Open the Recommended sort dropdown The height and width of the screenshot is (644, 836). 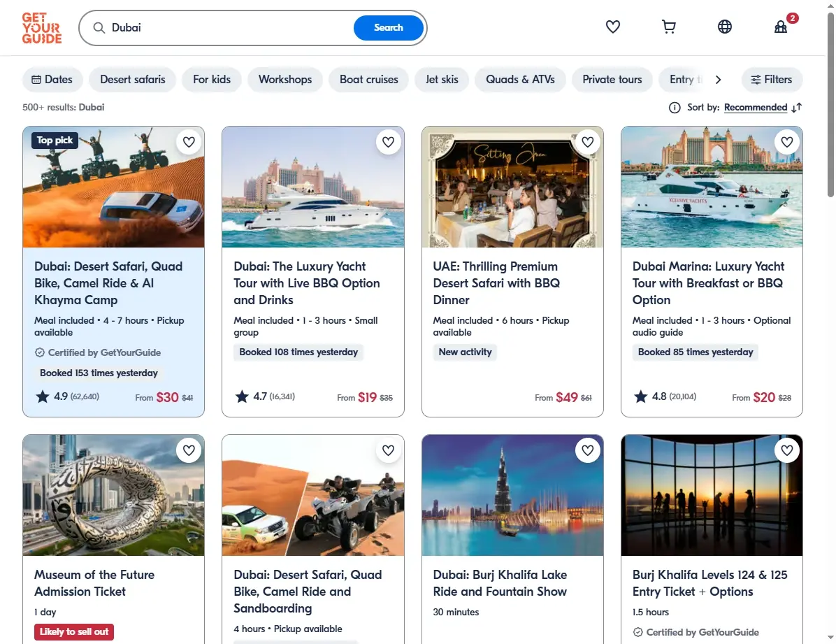(756, 108)
